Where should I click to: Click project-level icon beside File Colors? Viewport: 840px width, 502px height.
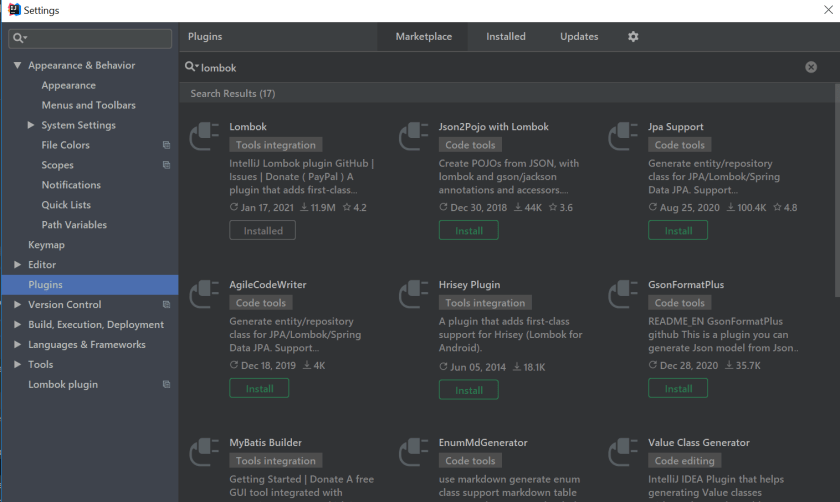[x=167, y=145]
